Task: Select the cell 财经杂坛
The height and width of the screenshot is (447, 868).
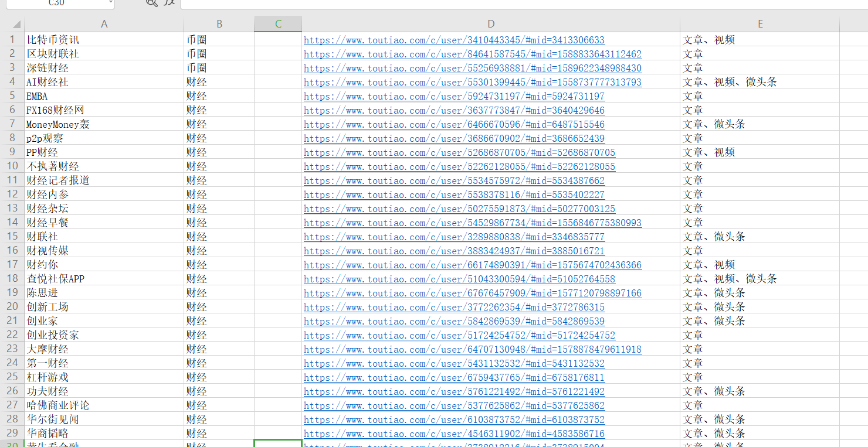Action: point(104,209)
